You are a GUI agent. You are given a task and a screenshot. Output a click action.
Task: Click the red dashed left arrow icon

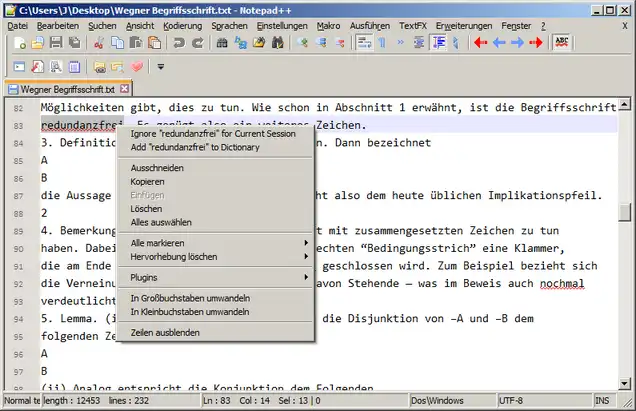click(481, 43)
